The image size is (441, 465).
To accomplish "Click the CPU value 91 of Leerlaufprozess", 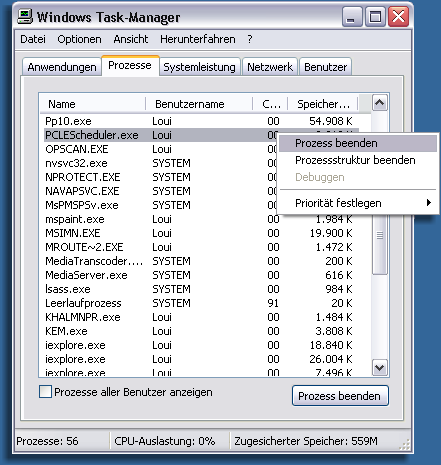I will coord(273,303).
